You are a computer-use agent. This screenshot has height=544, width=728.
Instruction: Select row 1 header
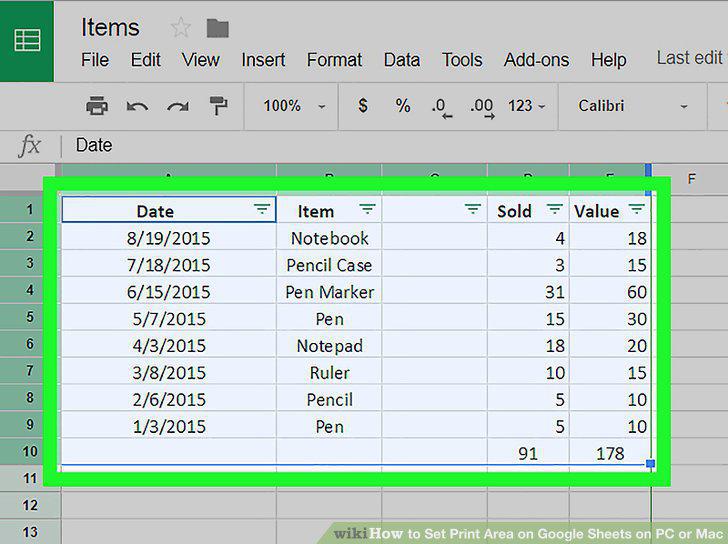click(30, 209)
